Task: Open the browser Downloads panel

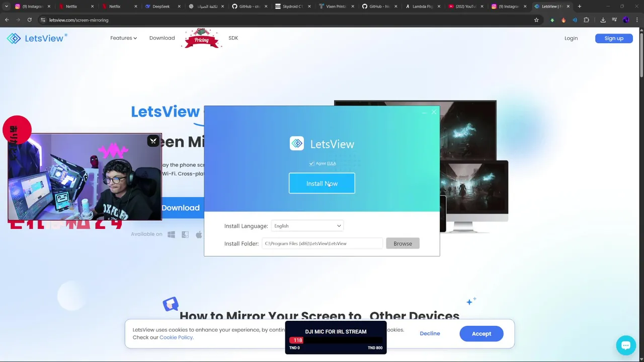Action: [x=603, y=20]
